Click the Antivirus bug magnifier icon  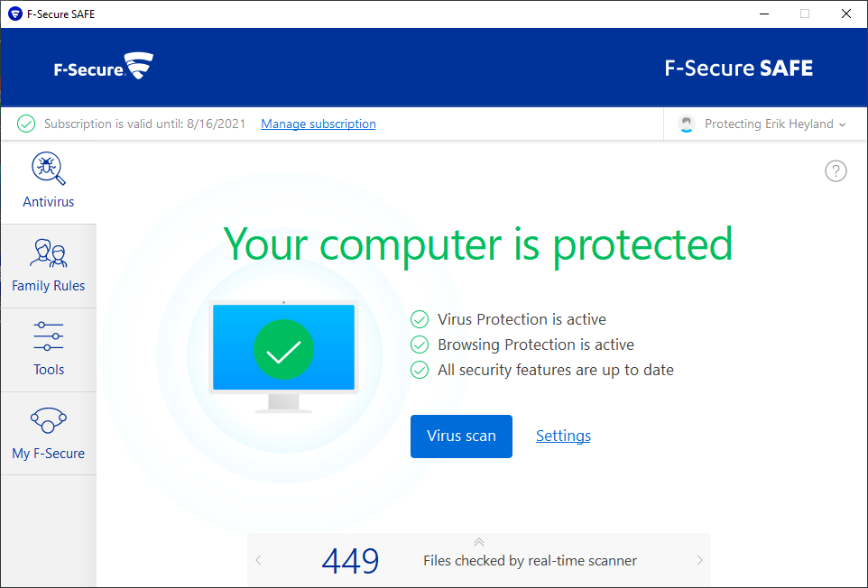(x=49, y=168)
